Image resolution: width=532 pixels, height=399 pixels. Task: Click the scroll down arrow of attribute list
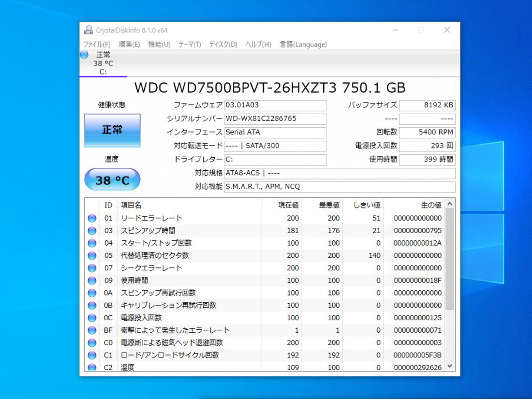pos(450,366)
